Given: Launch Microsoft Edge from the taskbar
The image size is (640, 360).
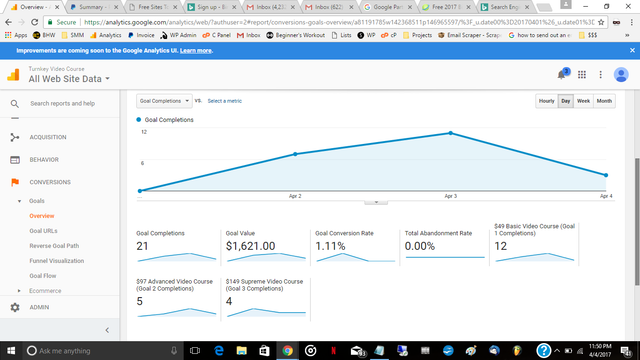Looking at the screenshot, I should 219,351.
